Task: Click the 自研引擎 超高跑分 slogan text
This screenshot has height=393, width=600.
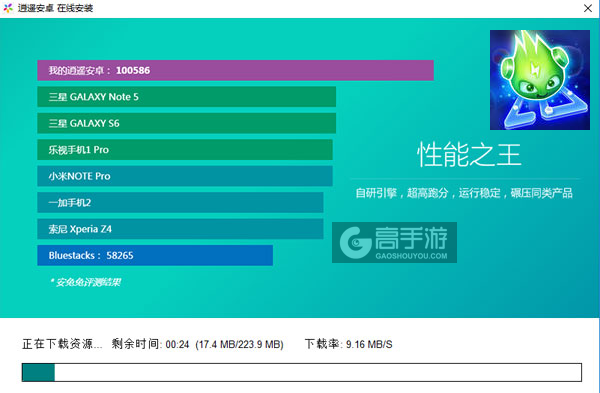Action: [464, 193]
